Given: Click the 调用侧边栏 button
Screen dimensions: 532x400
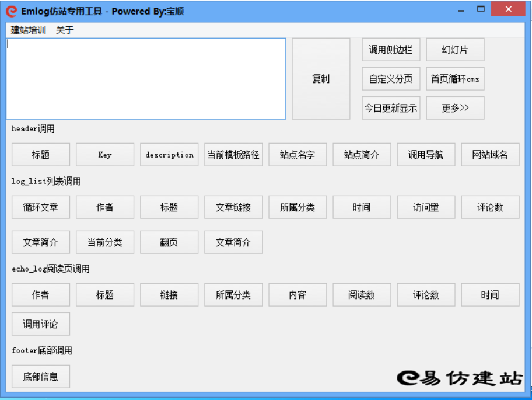Looking at the screenshot, I should [x=391, y=50].
